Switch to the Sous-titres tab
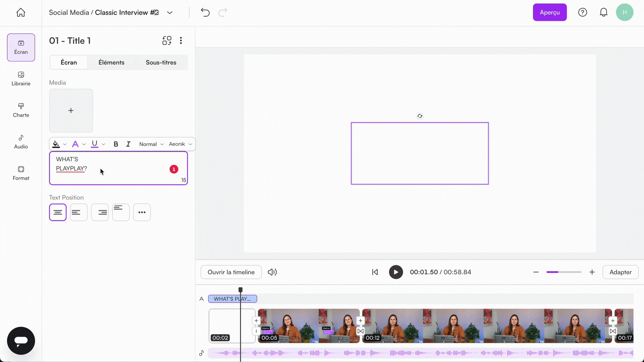644x362 pixels. pos(161,62)
